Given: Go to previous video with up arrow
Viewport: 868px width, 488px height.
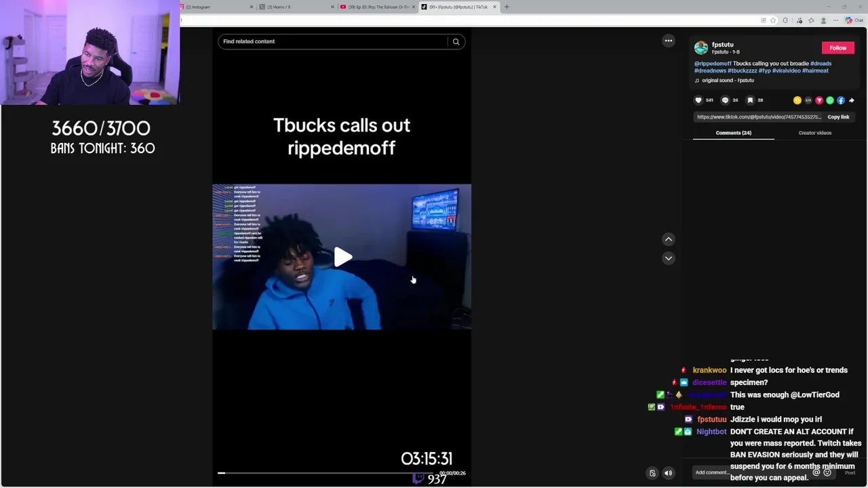Looking at the screenshot, I should (668, 239).
